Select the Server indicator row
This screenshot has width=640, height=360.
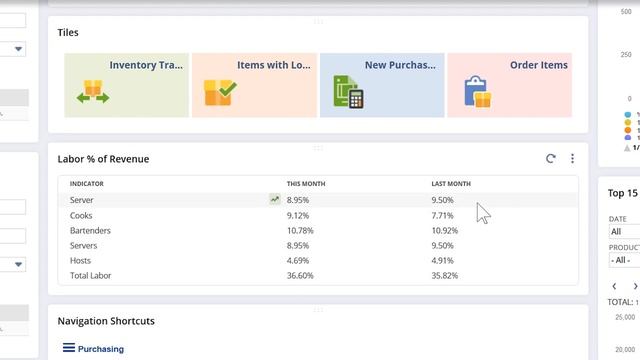coord(318,200)
